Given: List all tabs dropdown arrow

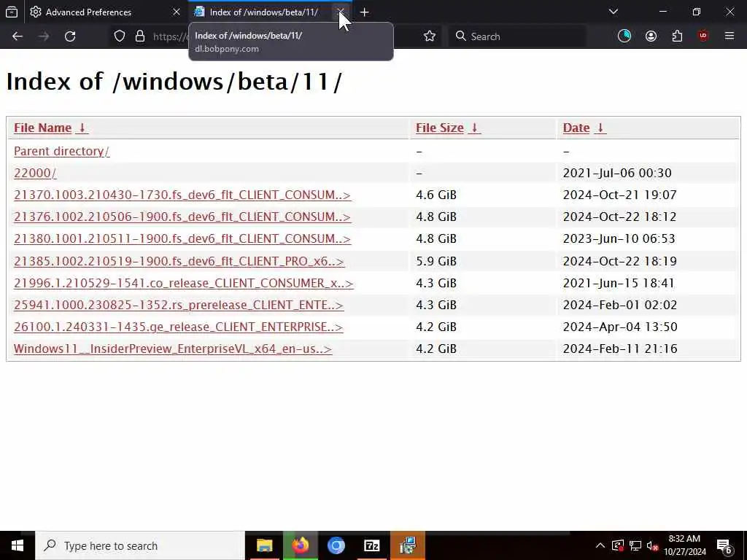Looking at the screenshot, I should coord(613,12).
